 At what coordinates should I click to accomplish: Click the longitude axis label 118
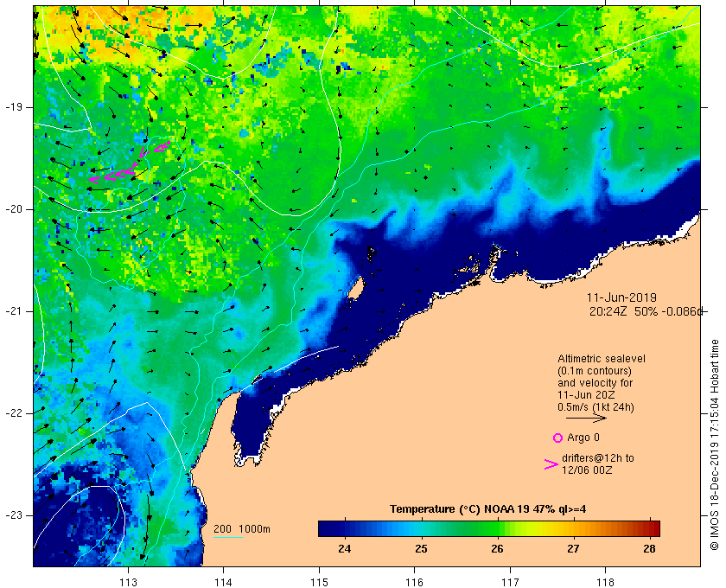(x=606, y=583)
